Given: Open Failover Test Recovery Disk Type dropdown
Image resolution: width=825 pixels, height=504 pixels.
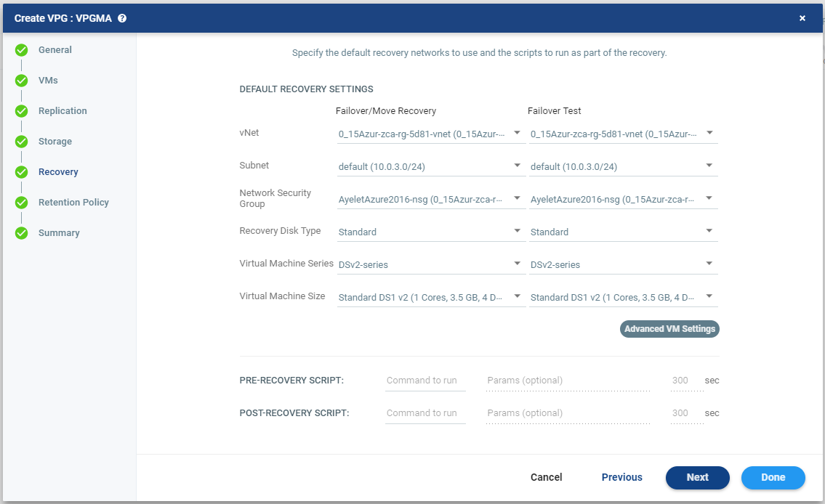Looking at the screenshot, I should [x=624, y=232].
